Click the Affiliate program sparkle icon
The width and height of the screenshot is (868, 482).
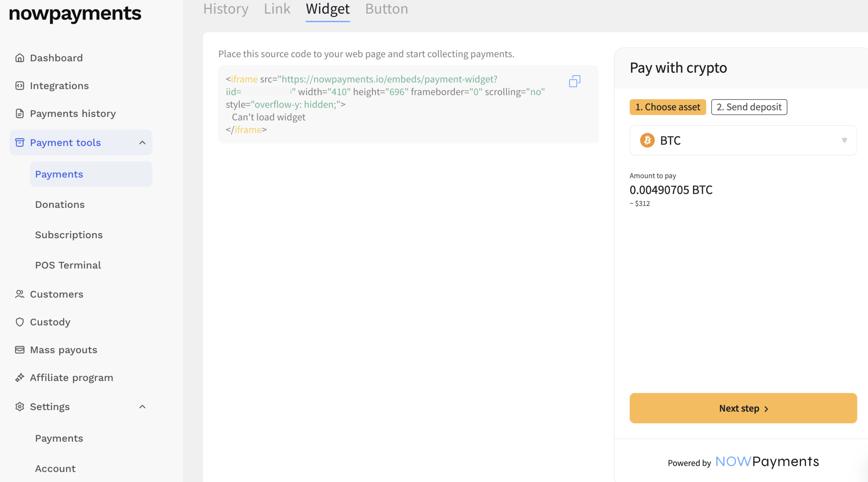[x=19, y=377]
